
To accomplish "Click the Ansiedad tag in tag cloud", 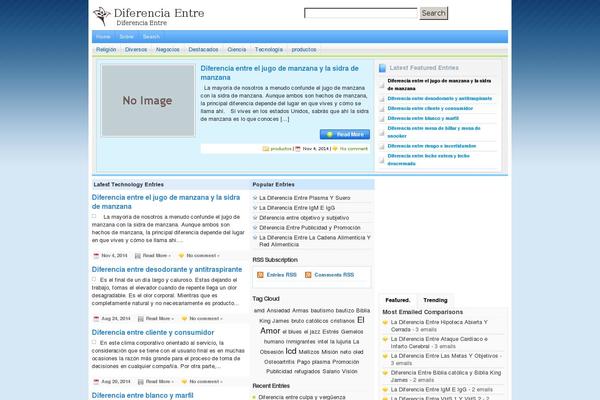I will point(278,310).
